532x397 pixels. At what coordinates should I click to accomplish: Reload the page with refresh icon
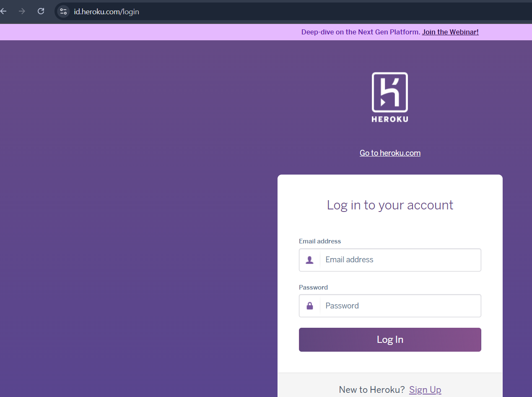coord(41,11)
